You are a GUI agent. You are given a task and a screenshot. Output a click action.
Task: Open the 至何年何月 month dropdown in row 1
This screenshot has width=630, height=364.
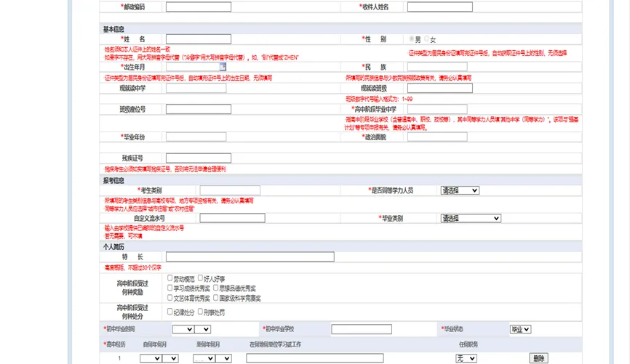click(223, 358)
